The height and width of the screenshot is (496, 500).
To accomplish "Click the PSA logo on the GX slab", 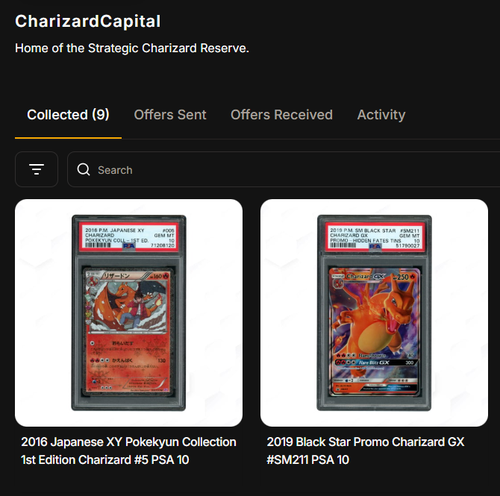I will pos(375,246).
